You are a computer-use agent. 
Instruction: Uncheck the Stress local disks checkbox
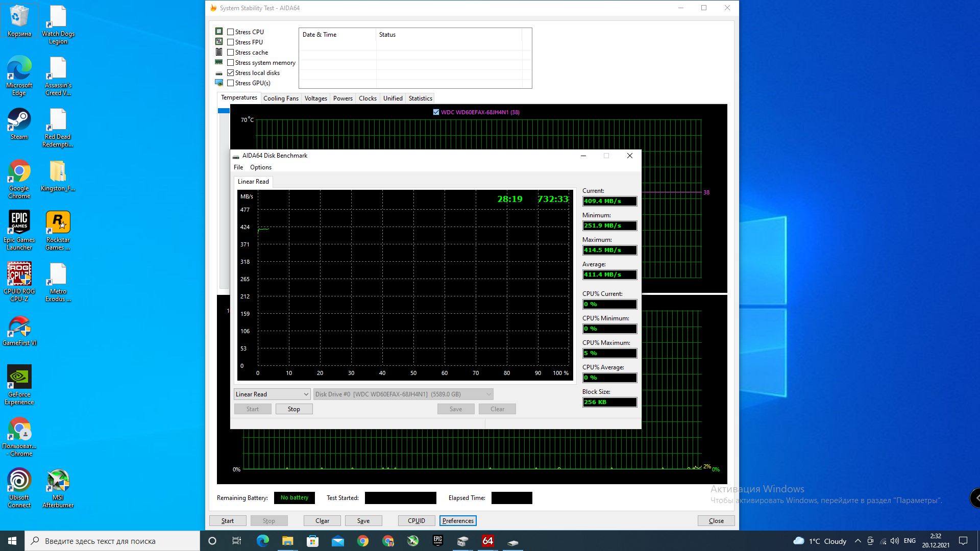pyautogui.click(x=231, y=73)
